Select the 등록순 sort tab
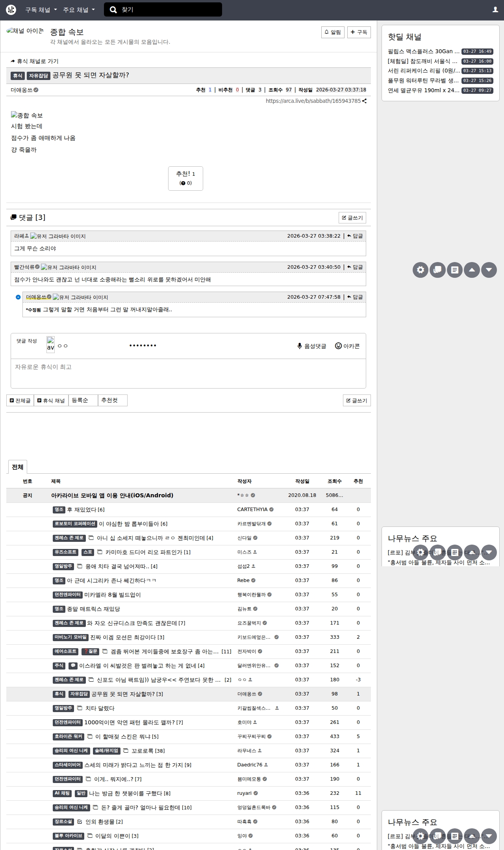This screenshot has width=504, height=850. tap(83, 400)
